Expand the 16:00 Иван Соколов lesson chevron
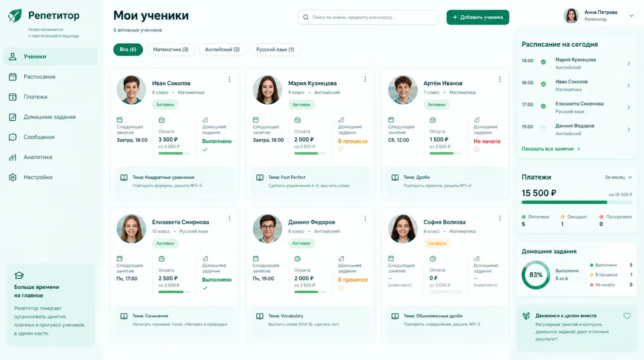This screenshot has height=360, width=644. click(629, 85)
